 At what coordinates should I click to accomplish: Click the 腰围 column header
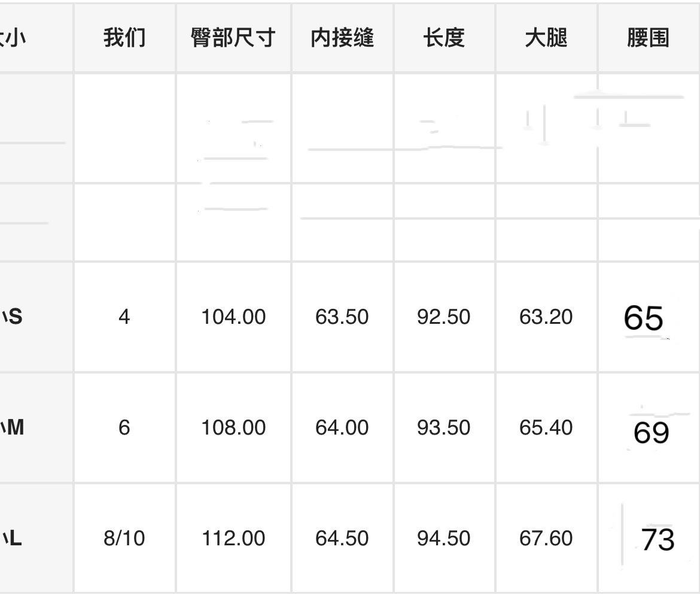point(648,38)
